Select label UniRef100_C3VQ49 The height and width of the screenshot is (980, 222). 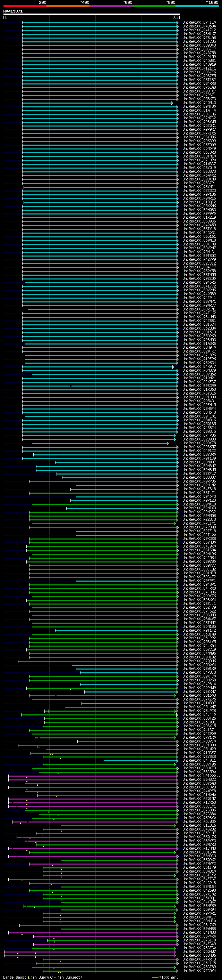click(199, 168)
